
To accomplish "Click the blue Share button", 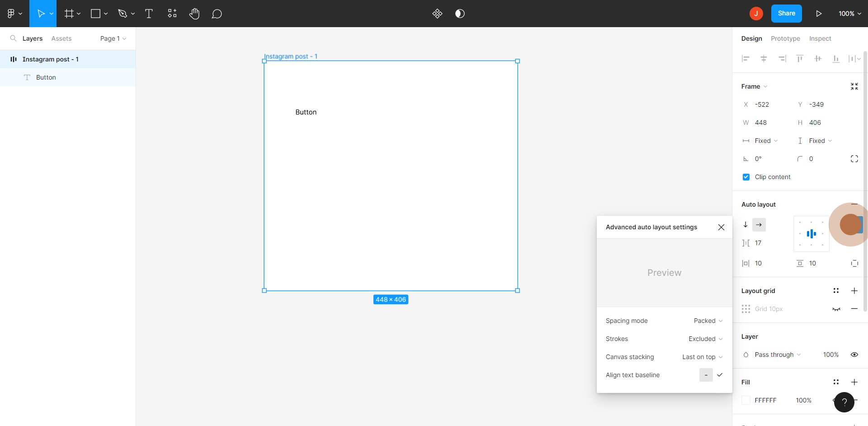I will click(x=786, y=14).
